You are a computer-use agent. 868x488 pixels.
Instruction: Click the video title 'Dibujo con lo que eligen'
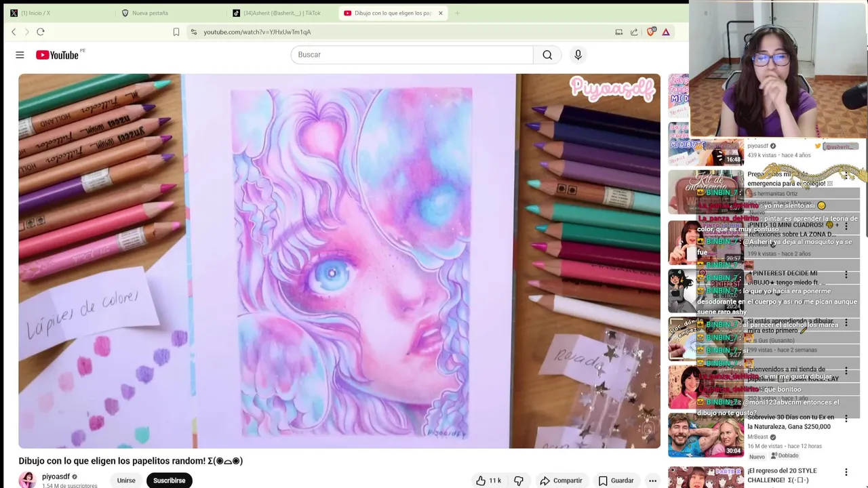(x=130, y=461)
